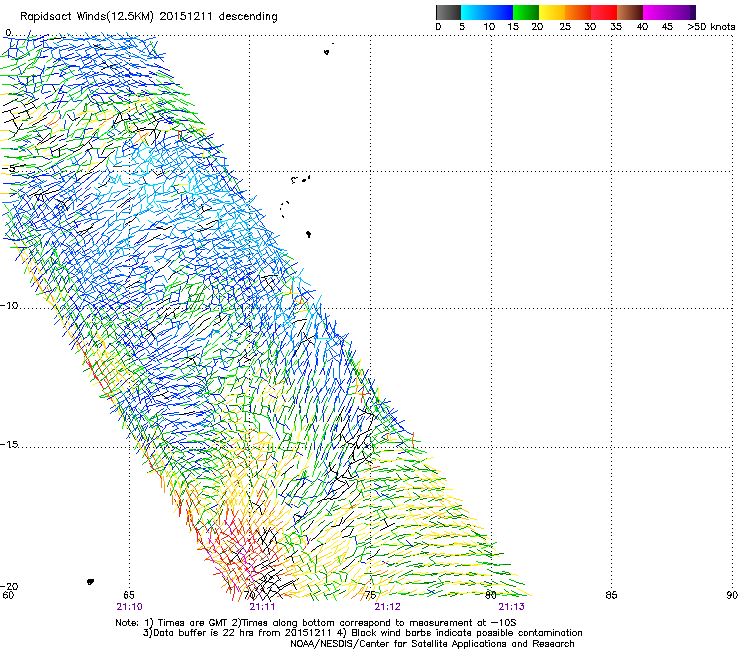Click the '20151211 descending' date text
The image size is (740, 650).
coord(219,17)
